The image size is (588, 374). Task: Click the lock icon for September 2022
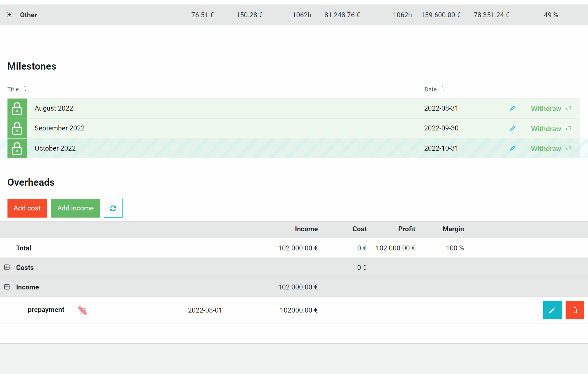pos(17,128)
